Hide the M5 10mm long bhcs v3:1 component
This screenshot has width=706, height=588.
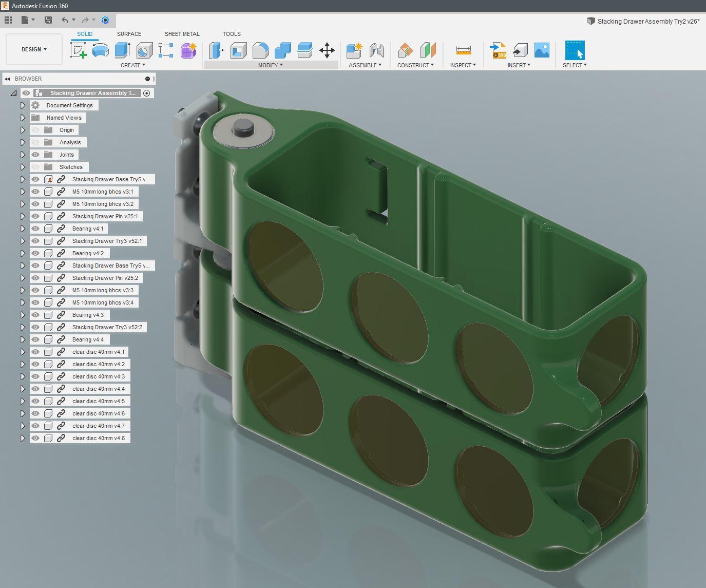35,192
